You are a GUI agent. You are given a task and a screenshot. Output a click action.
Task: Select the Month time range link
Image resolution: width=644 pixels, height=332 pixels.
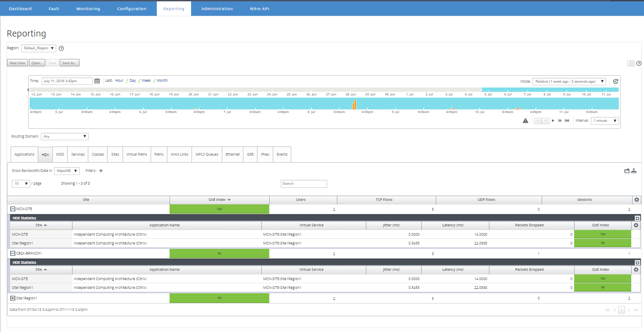[x=162, y=81]
